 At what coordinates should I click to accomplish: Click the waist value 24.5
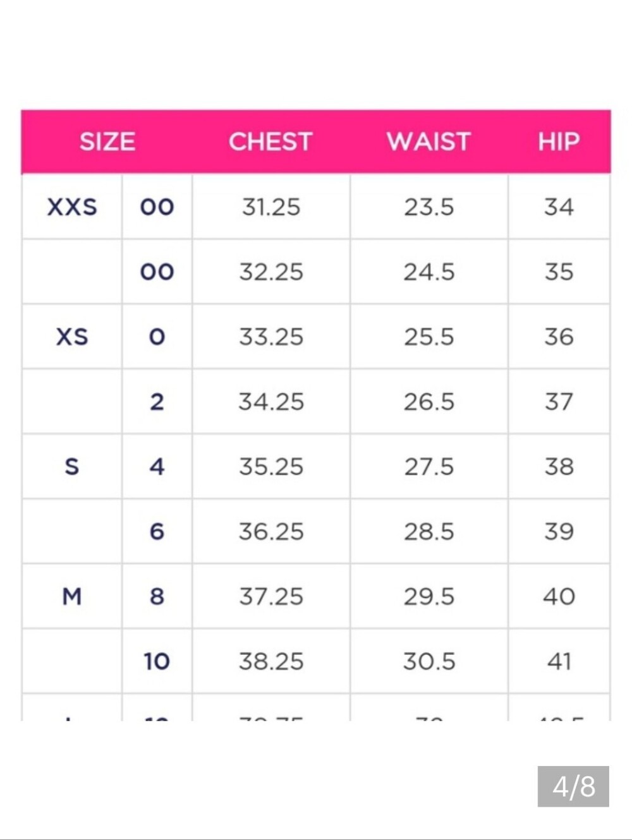click(429, 272)
